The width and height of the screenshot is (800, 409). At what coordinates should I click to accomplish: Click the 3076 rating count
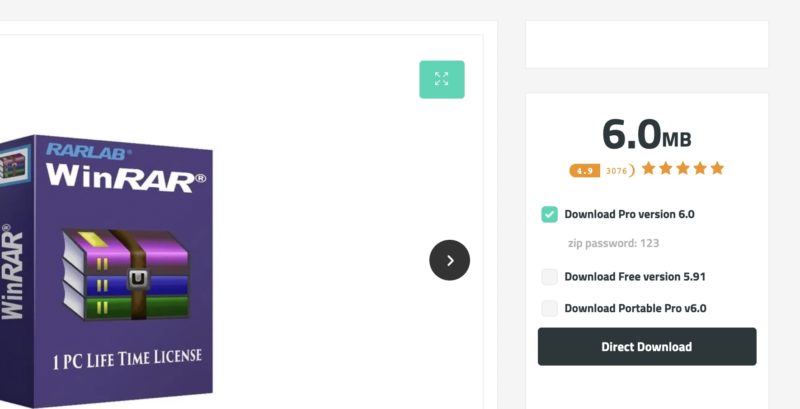click(616, 171)
